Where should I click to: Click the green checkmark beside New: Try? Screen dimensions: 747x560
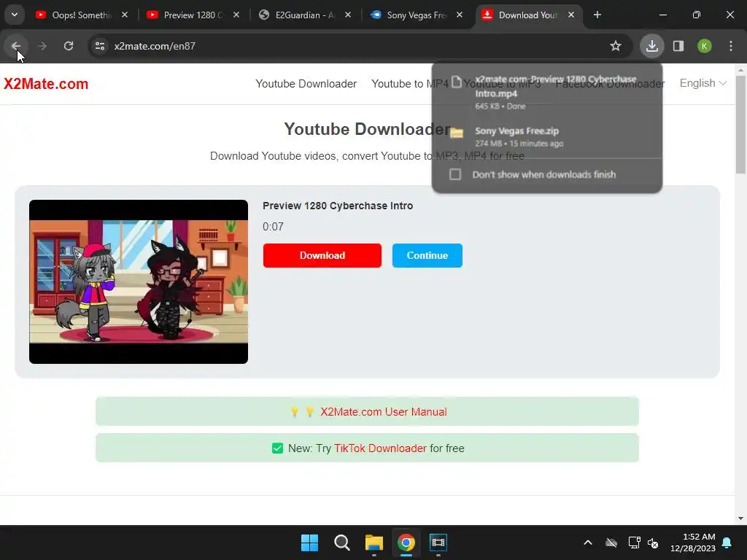(277, 448)
